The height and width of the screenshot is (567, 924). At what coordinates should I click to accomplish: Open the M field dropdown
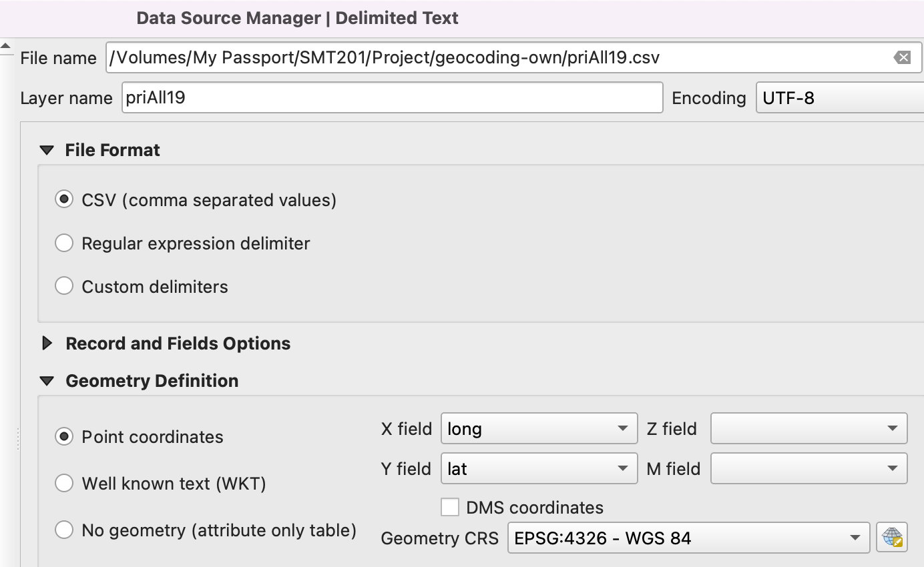808,469
